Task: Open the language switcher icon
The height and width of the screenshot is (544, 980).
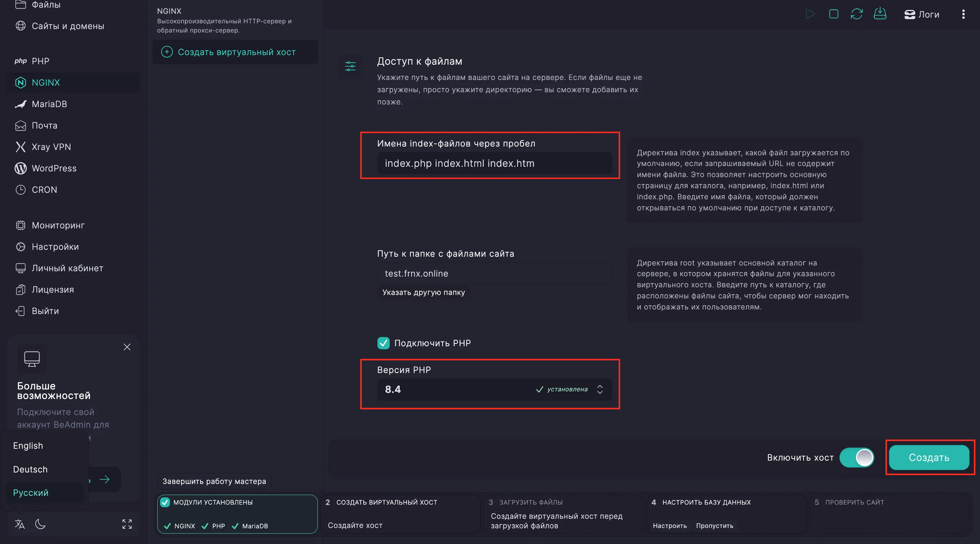Action: [20, 524]
